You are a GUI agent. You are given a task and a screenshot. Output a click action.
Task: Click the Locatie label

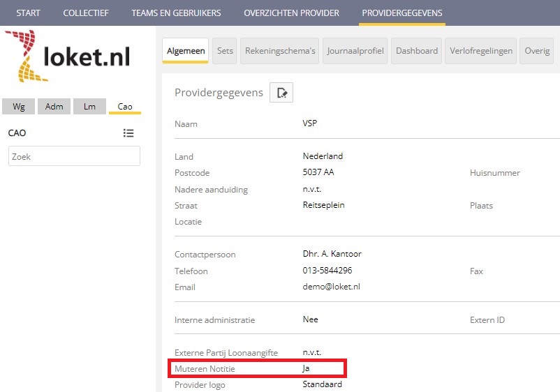coord(189,222)
